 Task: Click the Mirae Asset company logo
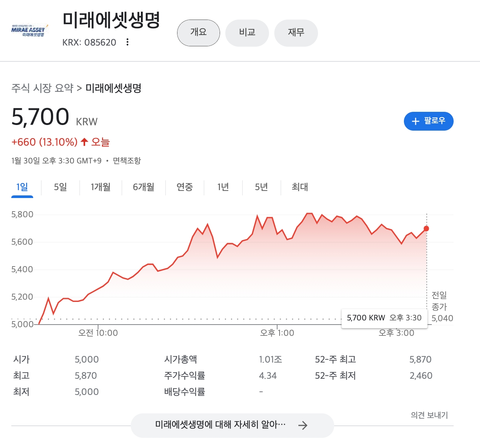[30, 31]
